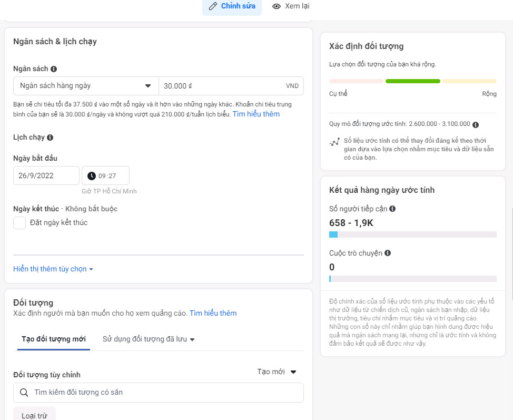
Task: Click the page scrollbar on the right edge
Action: click(x=511, y=253)
